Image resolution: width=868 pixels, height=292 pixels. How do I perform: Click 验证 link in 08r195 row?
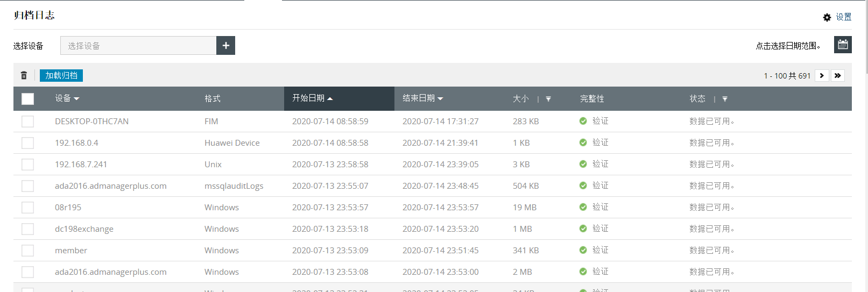[x=601, y=207]
